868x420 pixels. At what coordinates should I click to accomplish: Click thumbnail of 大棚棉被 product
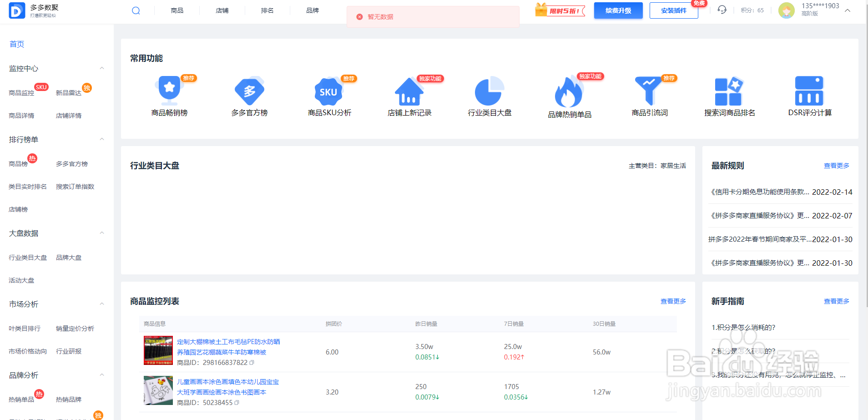(x=158, y=350)
